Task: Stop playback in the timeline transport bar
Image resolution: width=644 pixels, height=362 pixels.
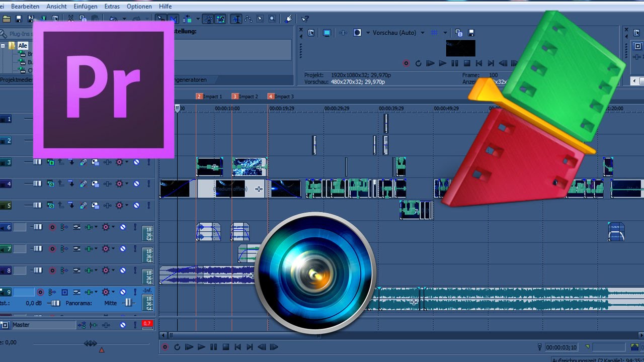Action: (226, 347)
